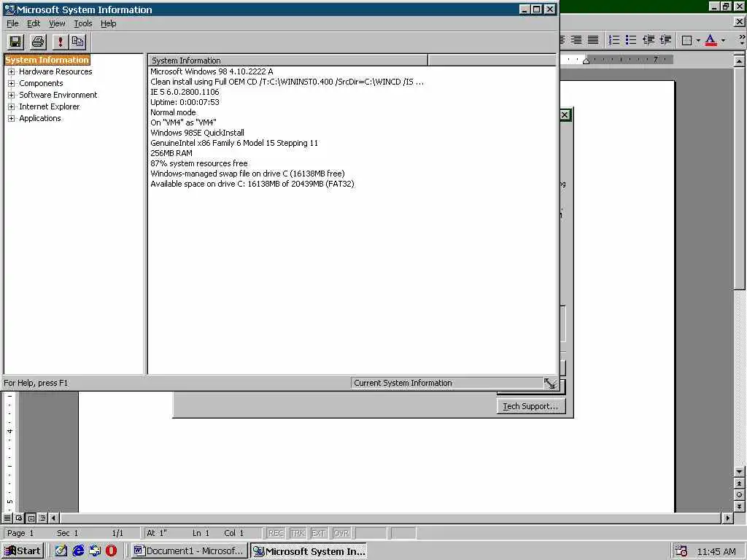Expand the Applications tree node

point(12,119)
